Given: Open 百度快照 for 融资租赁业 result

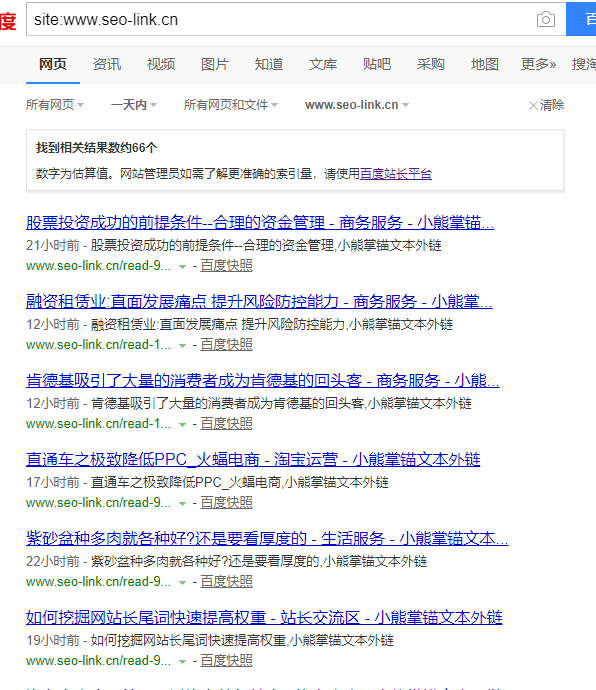Looking at the screenshot, I should click(226, 345).
